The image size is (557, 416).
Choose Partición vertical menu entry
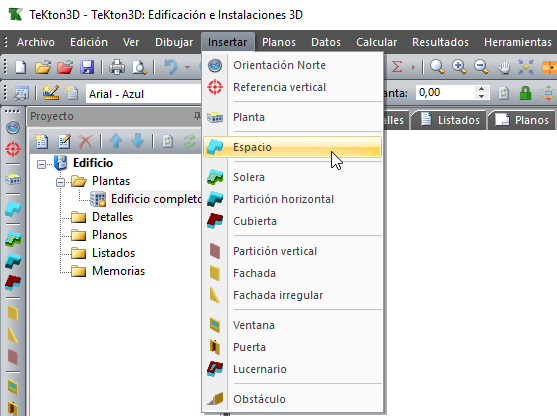[x=293, y=252]
